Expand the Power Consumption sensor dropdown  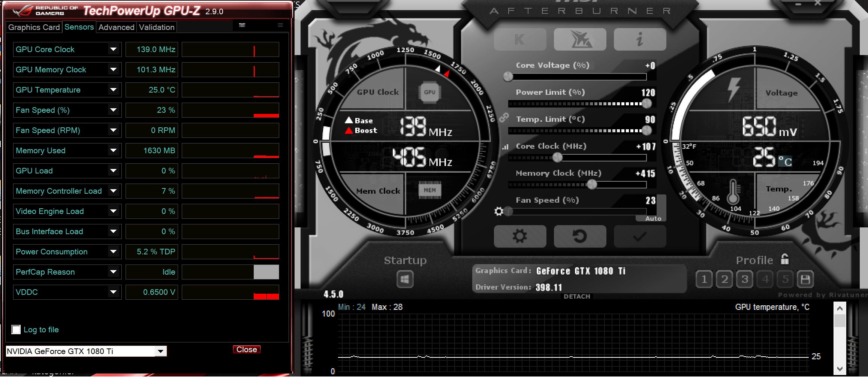click(x=113, y=252)
